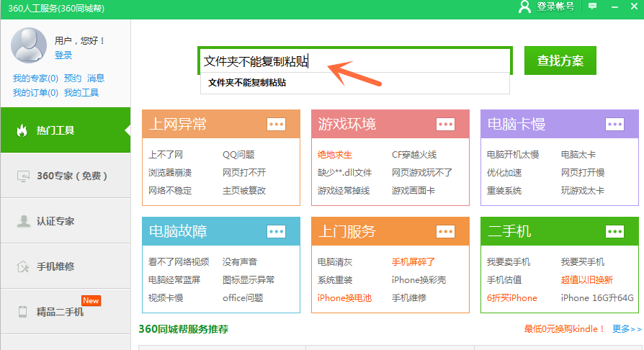Select 电脑经常蓝屏 item
644x350 pixels.
point(174,280)
